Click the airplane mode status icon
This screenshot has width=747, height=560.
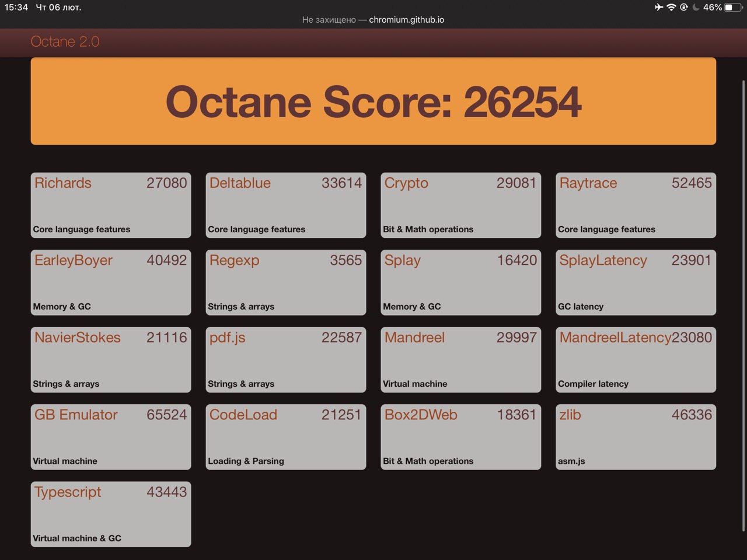659,8
